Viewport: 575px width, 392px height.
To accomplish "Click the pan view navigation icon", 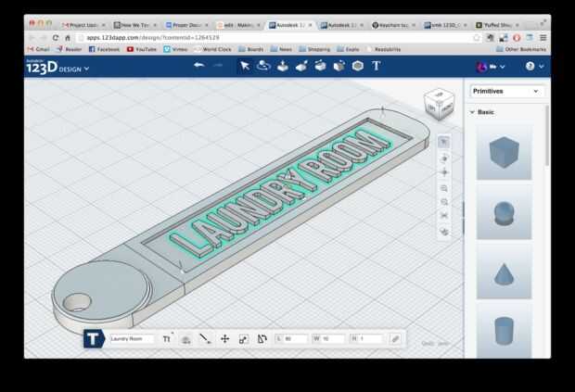I will [444, 172].
